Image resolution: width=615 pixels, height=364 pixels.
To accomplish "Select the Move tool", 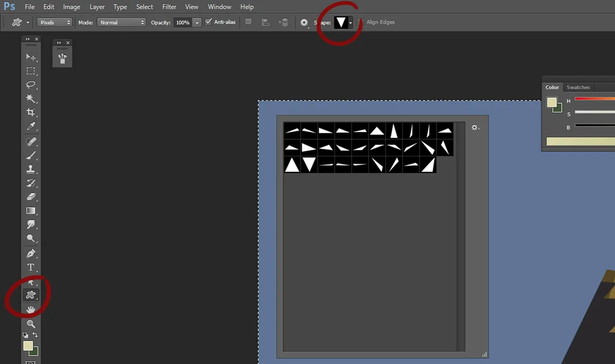I will (x=31, y=57).
